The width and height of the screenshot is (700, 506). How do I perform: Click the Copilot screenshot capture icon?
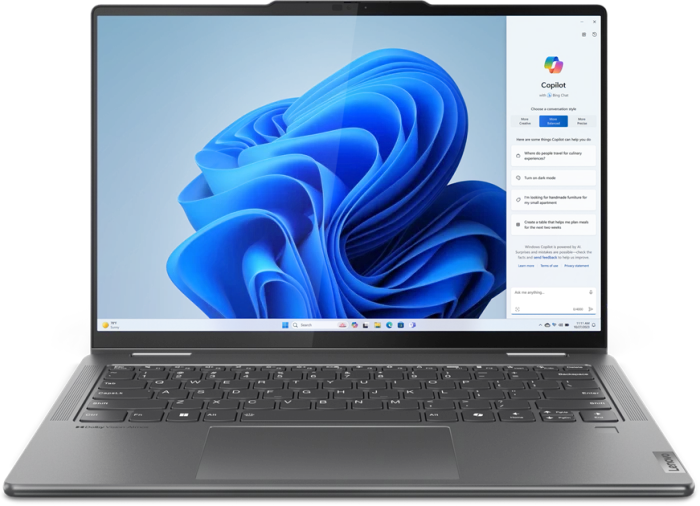[x=517, y=309]
